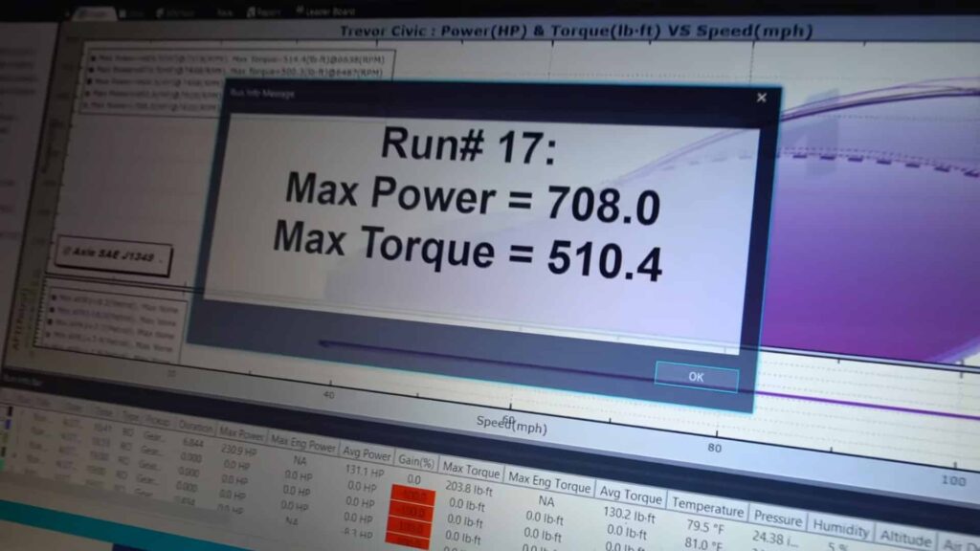Close the Run Info Message dialog with X

point(761,98)
